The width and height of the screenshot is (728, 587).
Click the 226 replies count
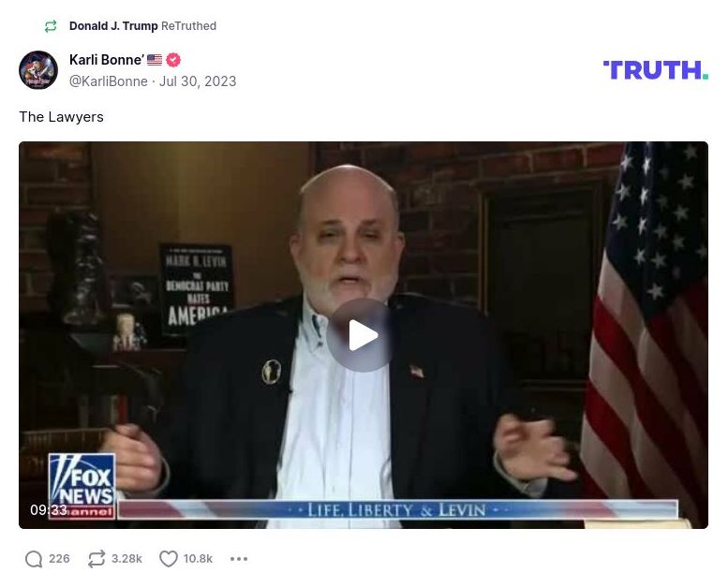click(59, 559)
